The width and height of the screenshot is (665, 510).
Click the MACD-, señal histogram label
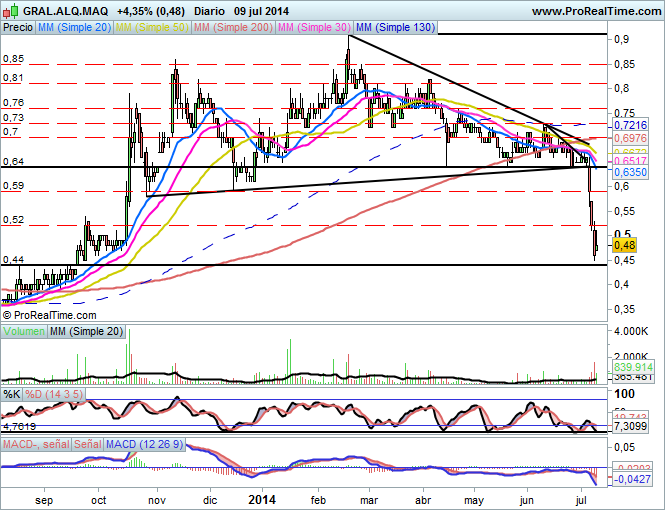(x=36, y=443)
